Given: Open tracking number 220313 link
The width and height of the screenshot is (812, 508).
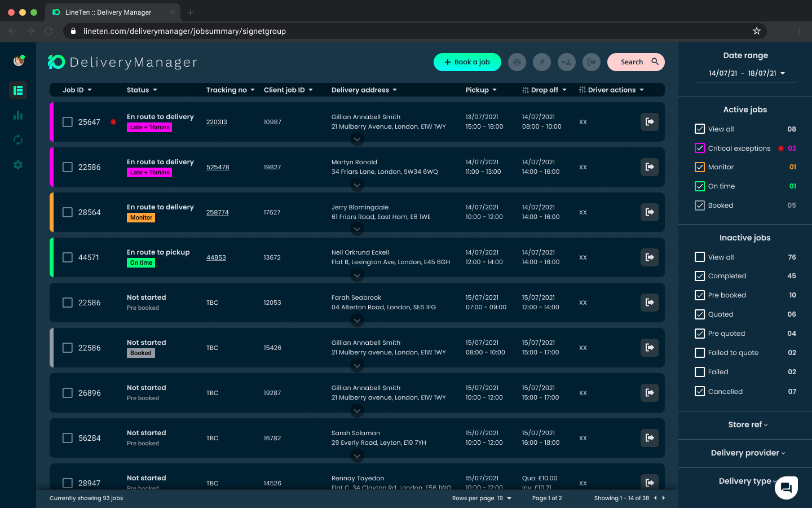Looking at the screenshot, I should click(217, 122).
